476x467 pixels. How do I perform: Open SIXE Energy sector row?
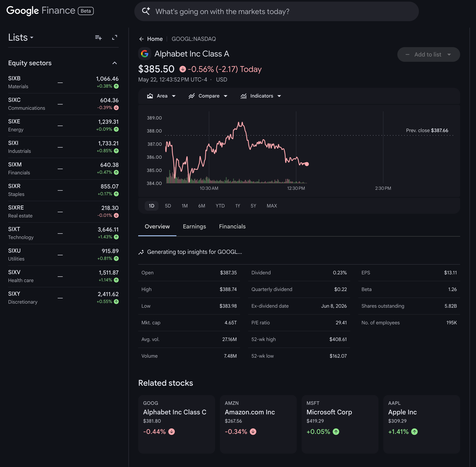(63, 126)
